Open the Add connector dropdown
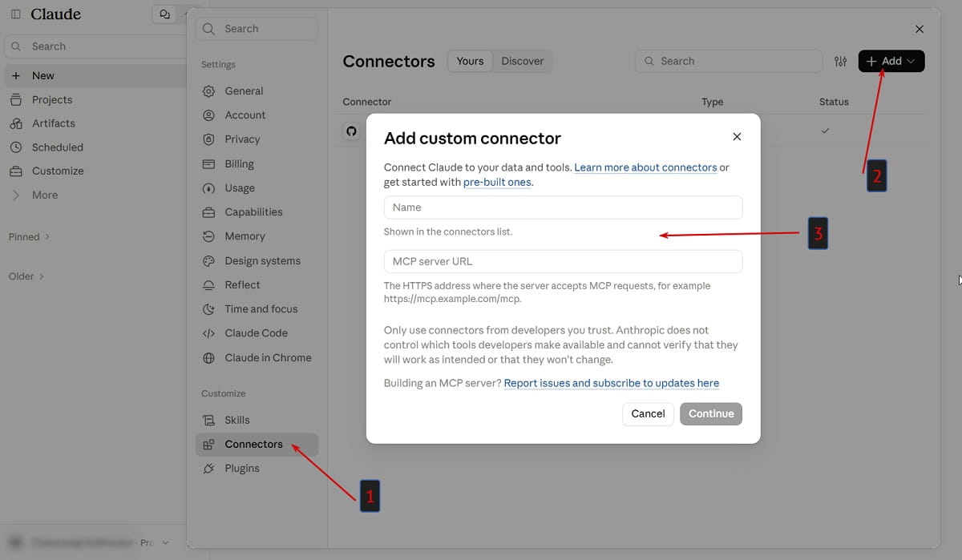Image resolution: width=962 pixels, height=560 pixels. [891, 61]
